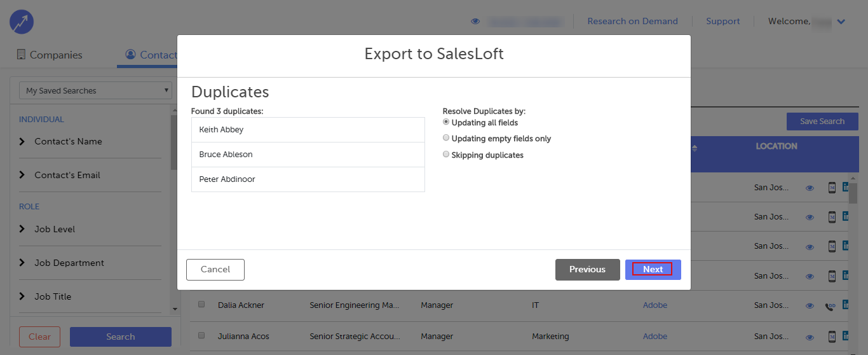This screenshot has height=355, width=868.
Task: Click the duplicate entry Keith Abbey
Action: [308, 130]
